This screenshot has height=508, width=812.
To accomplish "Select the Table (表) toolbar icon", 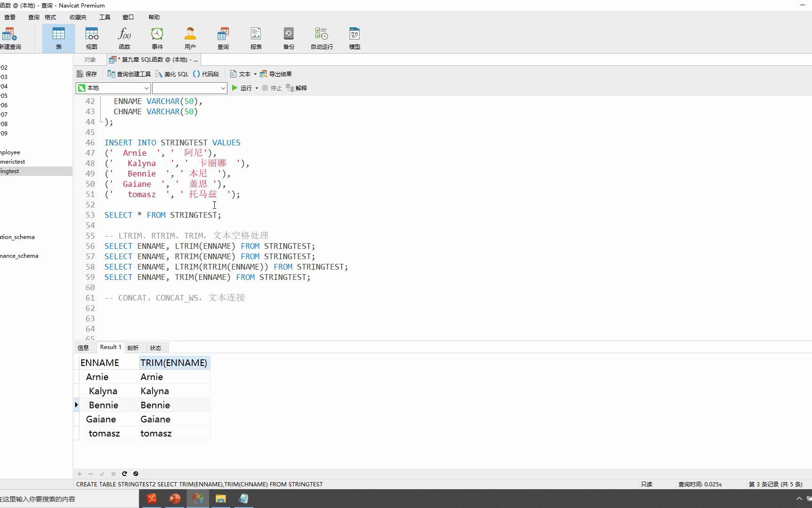I will coord(59,38).
